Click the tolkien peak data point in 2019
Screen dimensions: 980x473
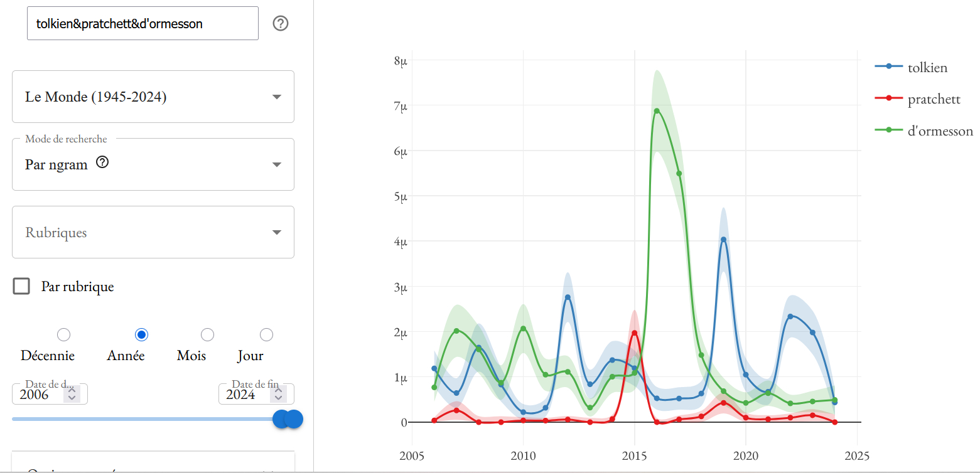[x=723, y=240]
